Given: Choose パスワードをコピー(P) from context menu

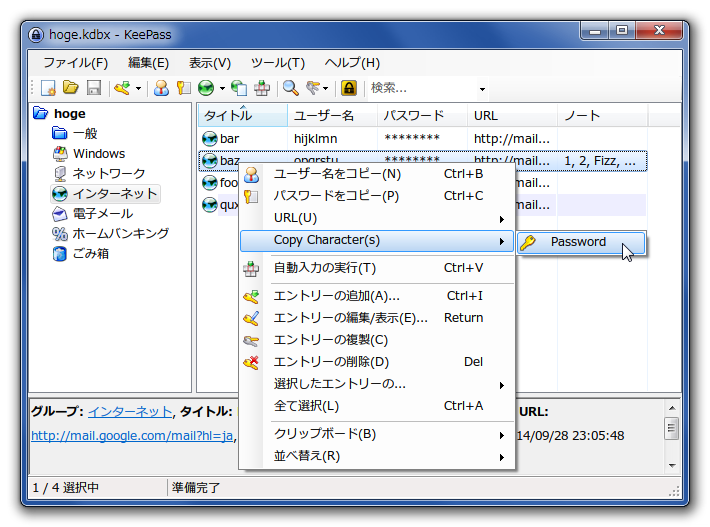Looking at the screenshot, I should click(x=377, y=196).
